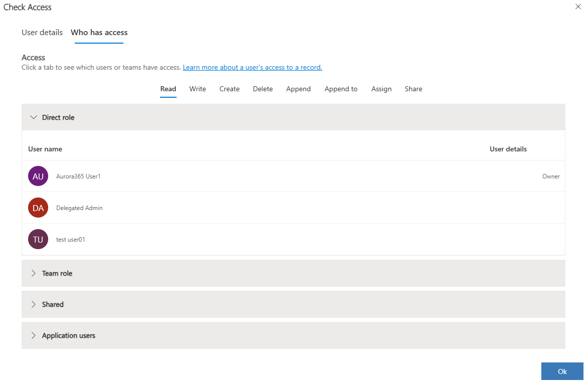Switch to the Assign access tab
This screenshot has width=588, height=382.
tap(381, 89)
